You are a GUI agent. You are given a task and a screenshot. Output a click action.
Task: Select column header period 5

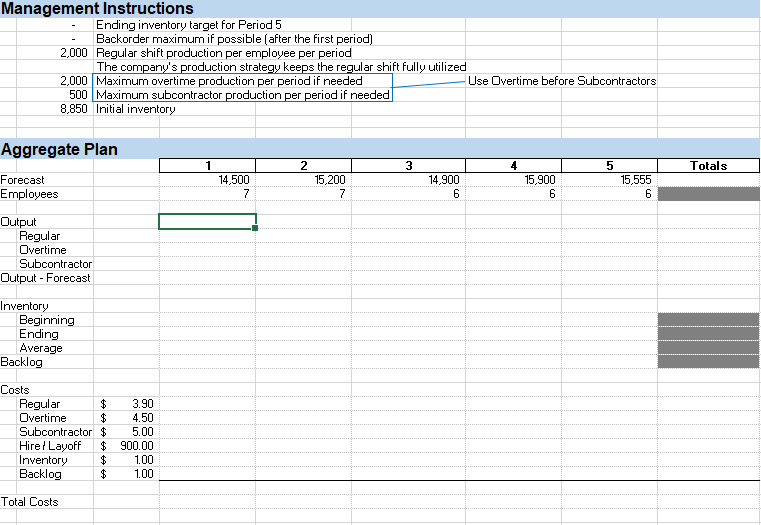[610, 166]
